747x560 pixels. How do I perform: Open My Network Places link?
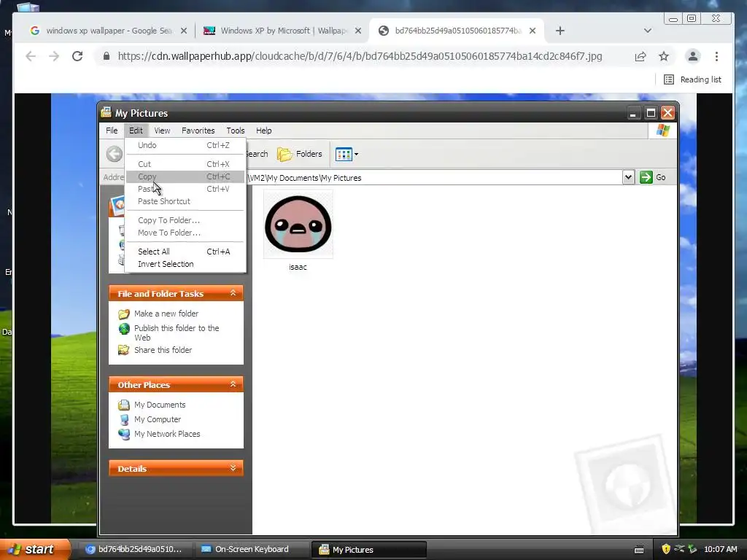(x=167, y=434)
